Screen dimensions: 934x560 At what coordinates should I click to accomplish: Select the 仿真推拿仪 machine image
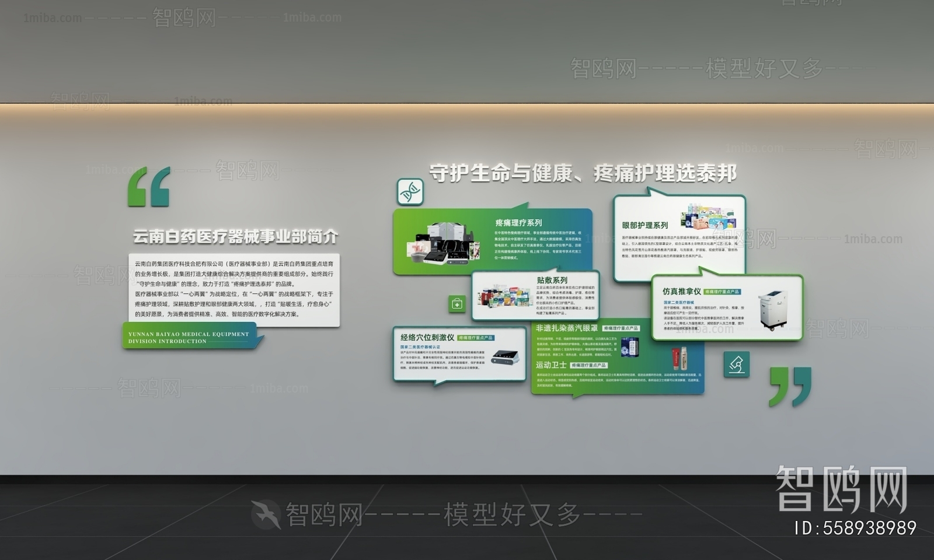pyautogui.click(x=773, y=310)
